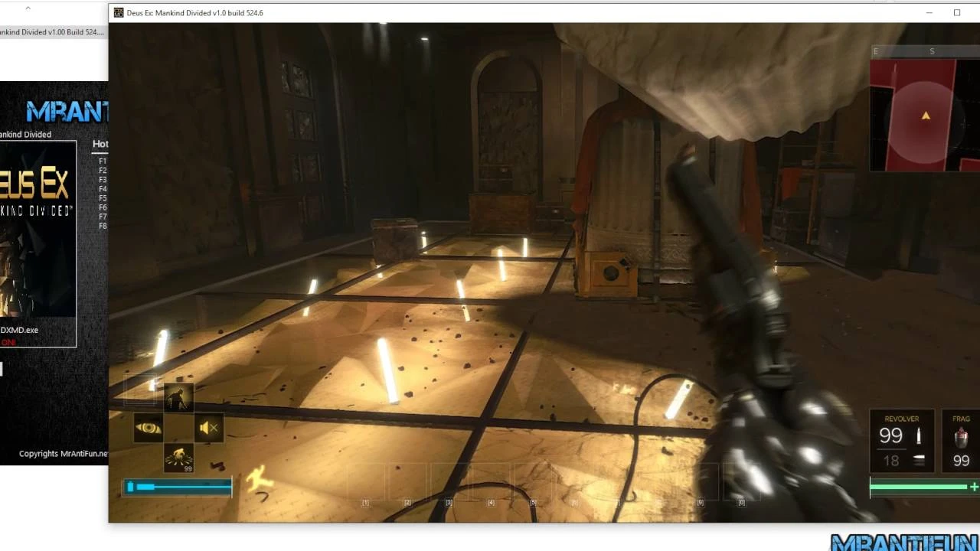Click the Revolver ammo slot icon
Image resolution: width=980 pixels, height=551 pixels.
(x=902, y=442)
